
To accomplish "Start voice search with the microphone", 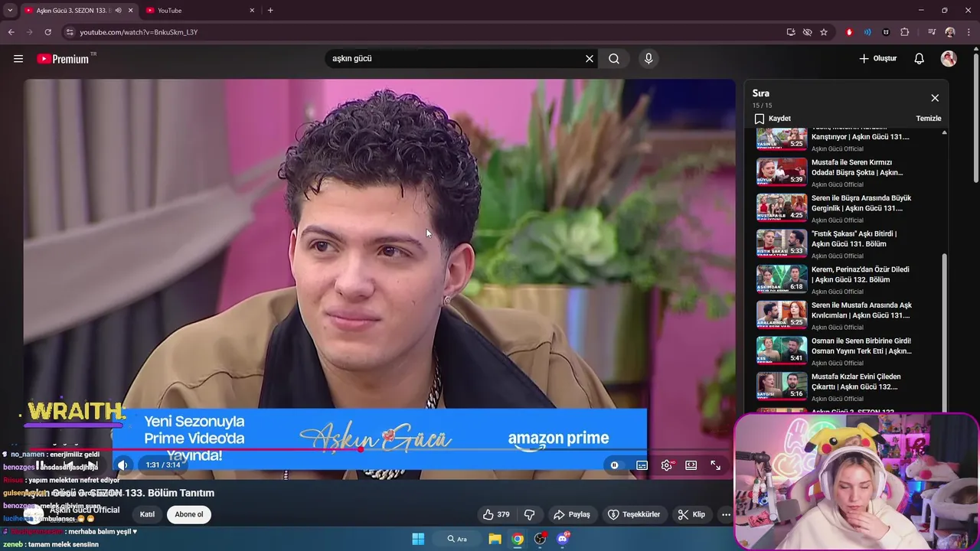I will (648, 59).
